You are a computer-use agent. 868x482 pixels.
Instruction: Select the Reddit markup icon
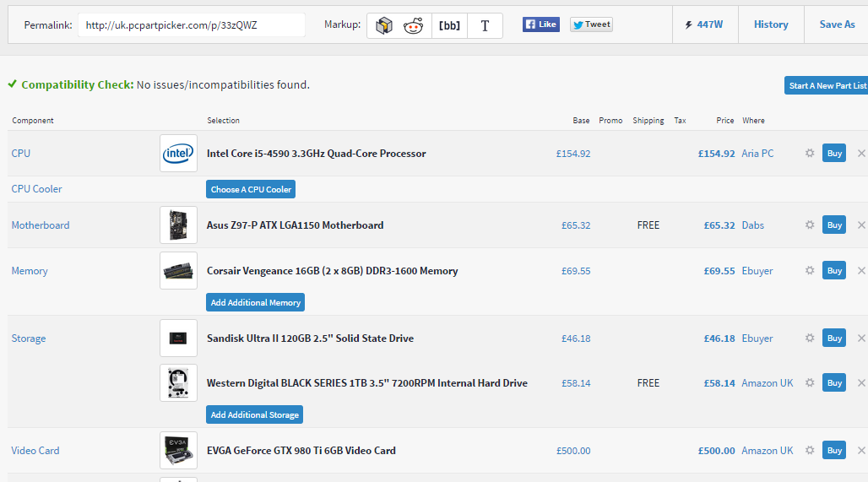coord(414,25)
